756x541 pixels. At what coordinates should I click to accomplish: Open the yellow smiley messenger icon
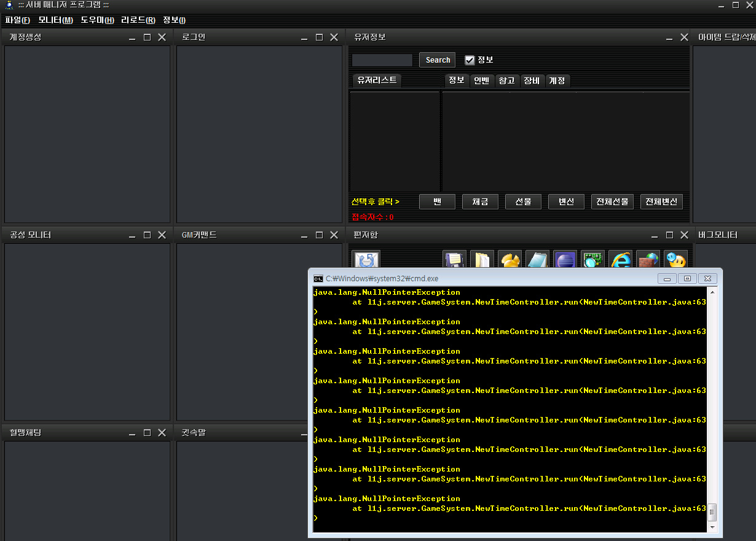[x=675, y=260]
